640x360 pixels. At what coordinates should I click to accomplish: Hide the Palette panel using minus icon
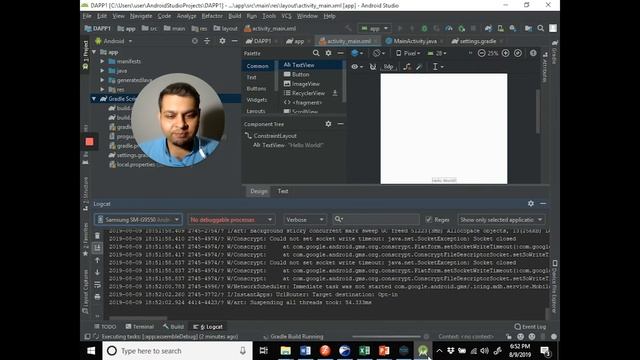pyautogui.click(x=340, y=53)
